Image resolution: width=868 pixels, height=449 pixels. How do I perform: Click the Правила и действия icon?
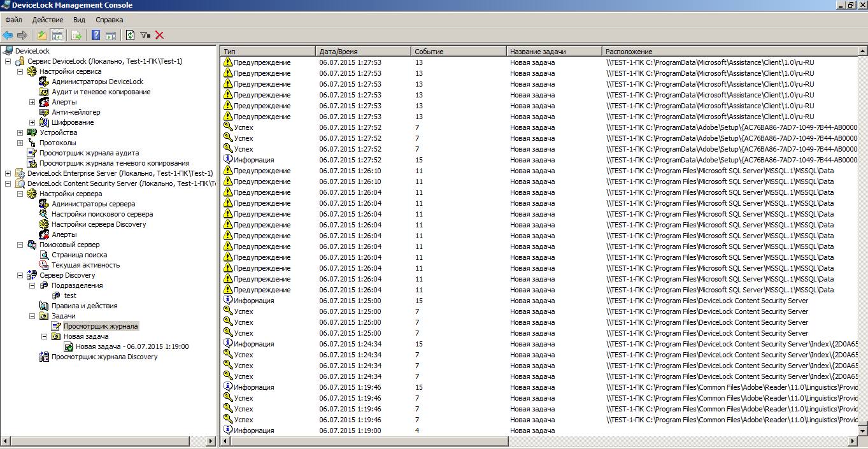44,306
